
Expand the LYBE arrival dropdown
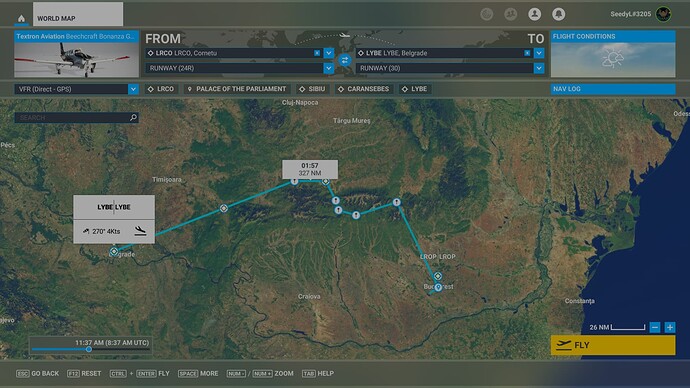tap(539, 53)
